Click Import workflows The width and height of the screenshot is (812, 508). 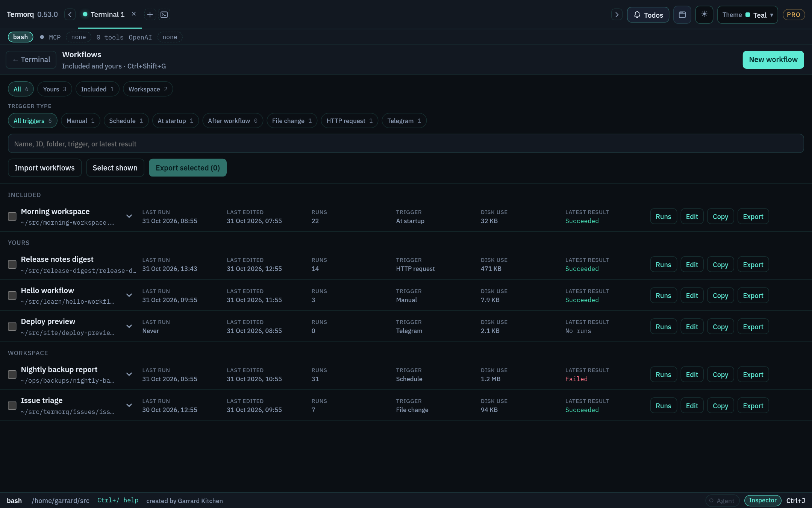pyautogui.click(x=45, y=167)
